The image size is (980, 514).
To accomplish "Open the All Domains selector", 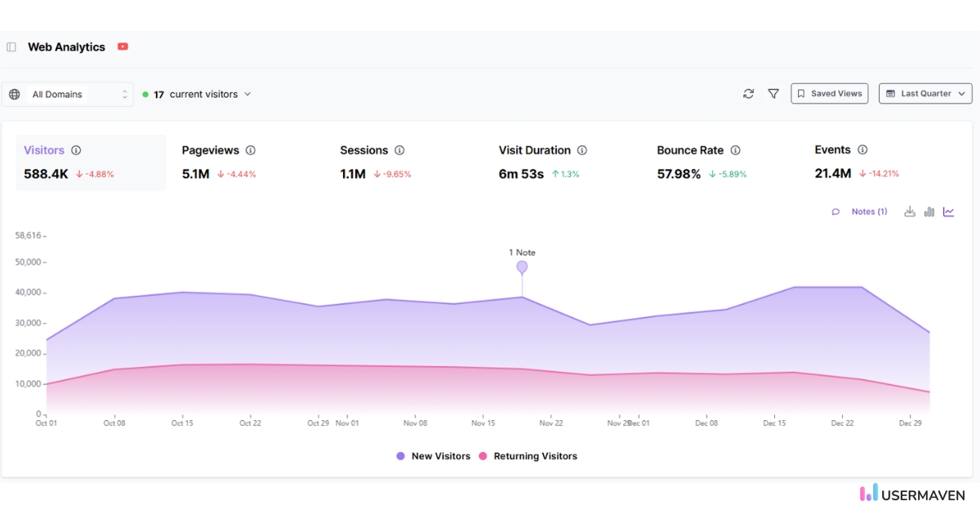I will [x=68, y=94].
